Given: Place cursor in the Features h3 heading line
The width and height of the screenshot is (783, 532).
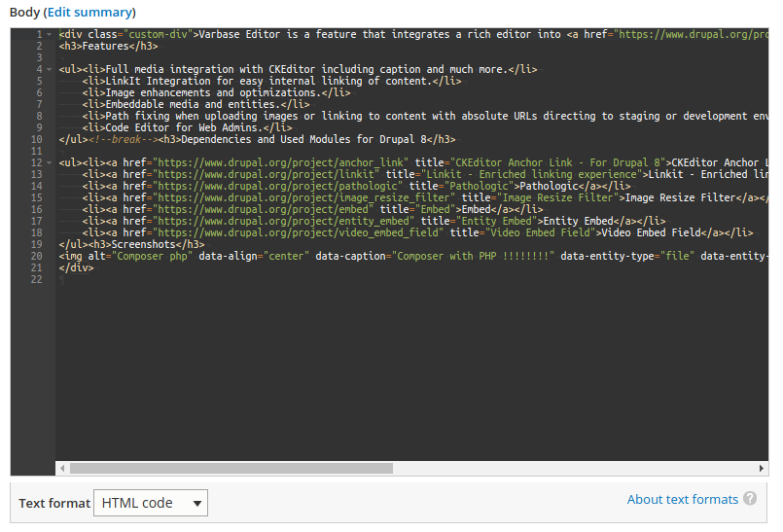Looking at the screenshot, I should click(x=107, y=46).
